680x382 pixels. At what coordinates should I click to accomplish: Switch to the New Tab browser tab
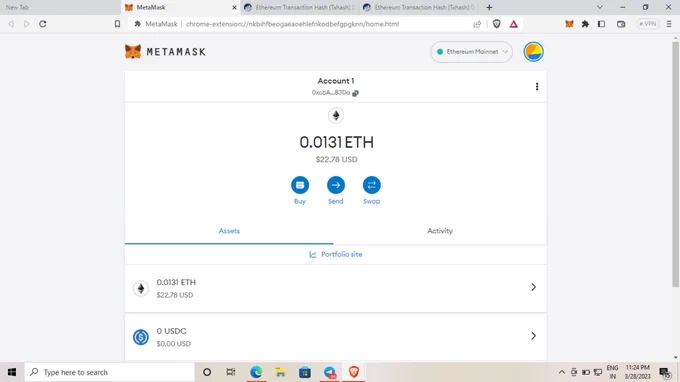click(x=59, y=7)
